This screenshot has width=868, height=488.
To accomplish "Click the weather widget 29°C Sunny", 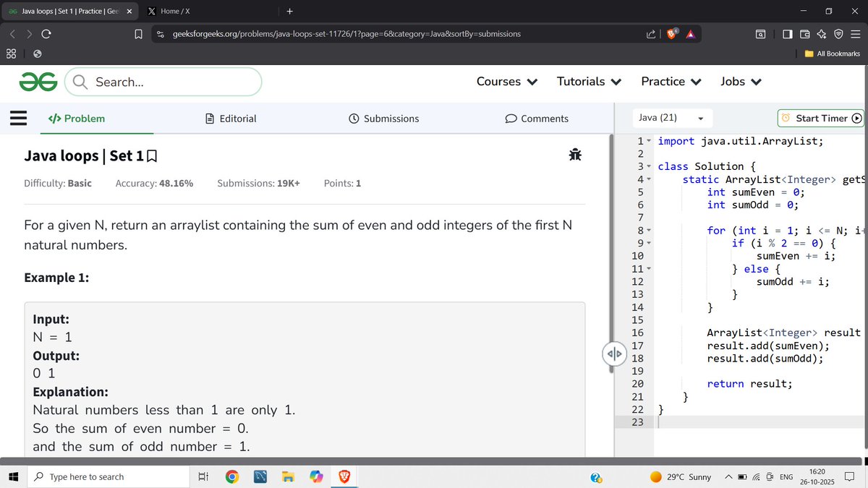I will 680,476.
